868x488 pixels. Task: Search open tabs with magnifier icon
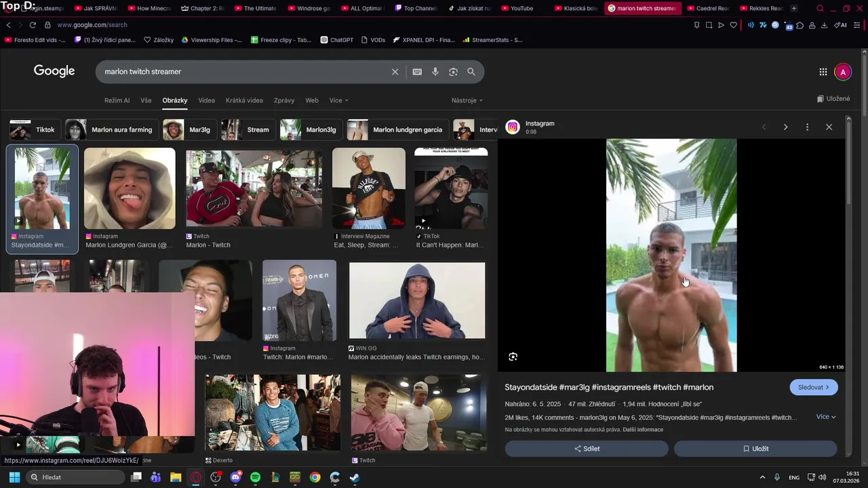pos(820,8)
